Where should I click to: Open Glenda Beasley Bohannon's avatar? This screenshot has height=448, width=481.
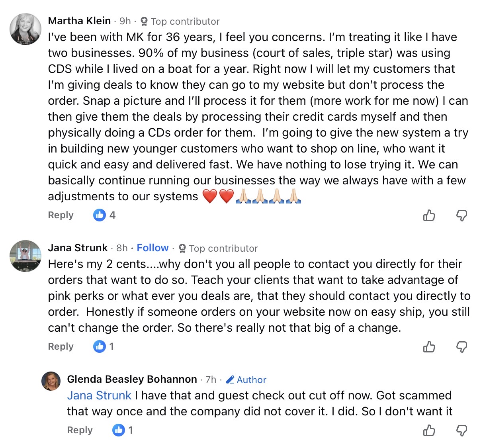[x=51, y=381]
